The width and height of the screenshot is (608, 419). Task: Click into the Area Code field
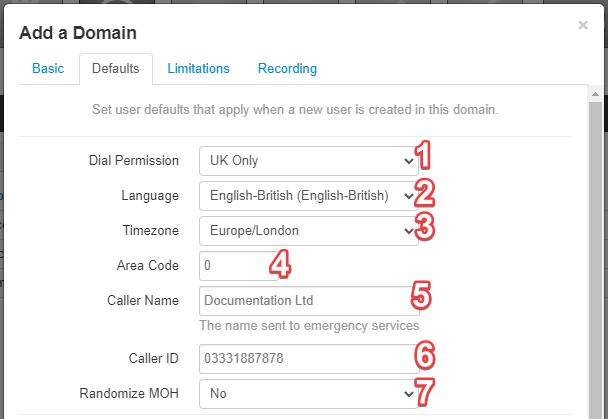239,266
